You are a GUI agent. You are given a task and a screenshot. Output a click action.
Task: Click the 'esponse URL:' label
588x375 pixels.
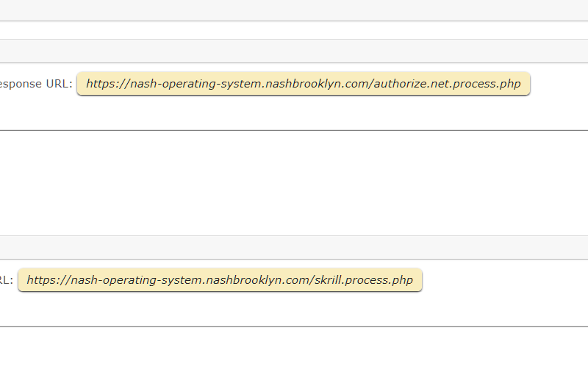[x=36, y=84]
